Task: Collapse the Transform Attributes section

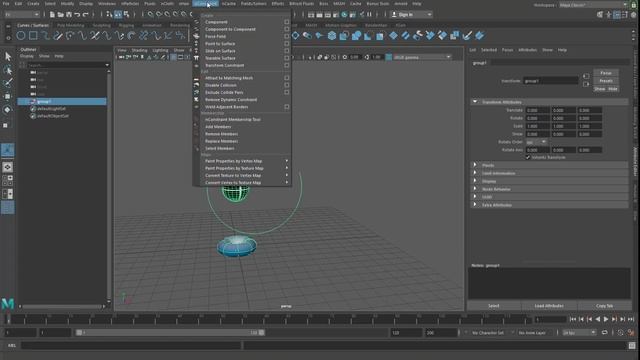Action: pos(475,102)
